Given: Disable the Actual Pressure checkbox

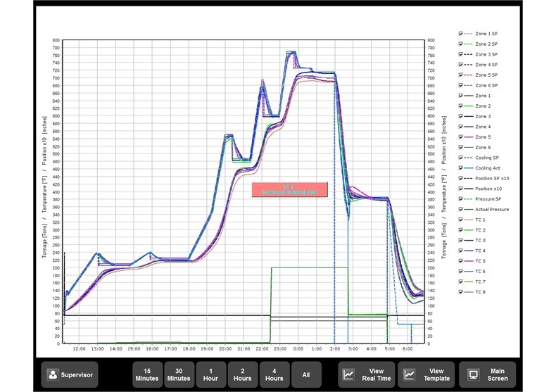Looking at the screenshot, I should point(460,209).
